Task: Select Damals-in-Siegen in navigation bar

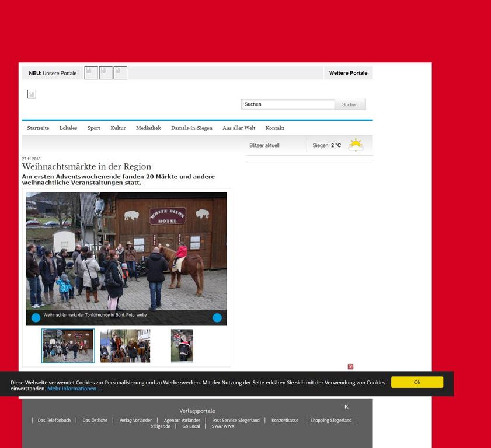Action: coord(191,128)
